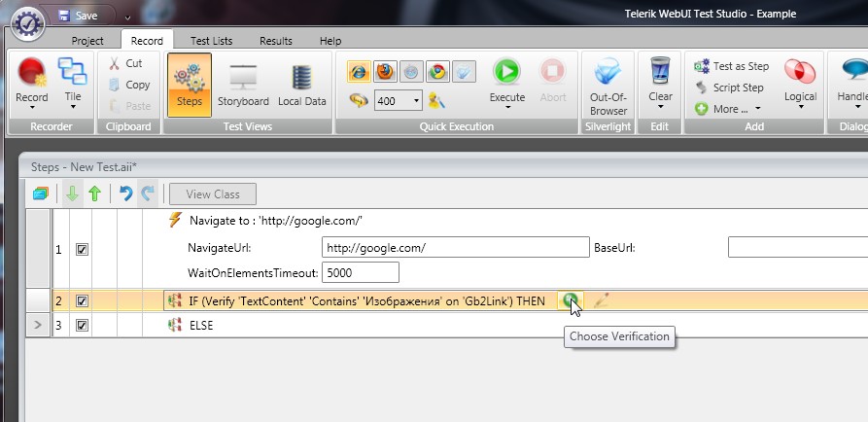
Task: Select the ELSE step row text
Action: tap(201, 326)
